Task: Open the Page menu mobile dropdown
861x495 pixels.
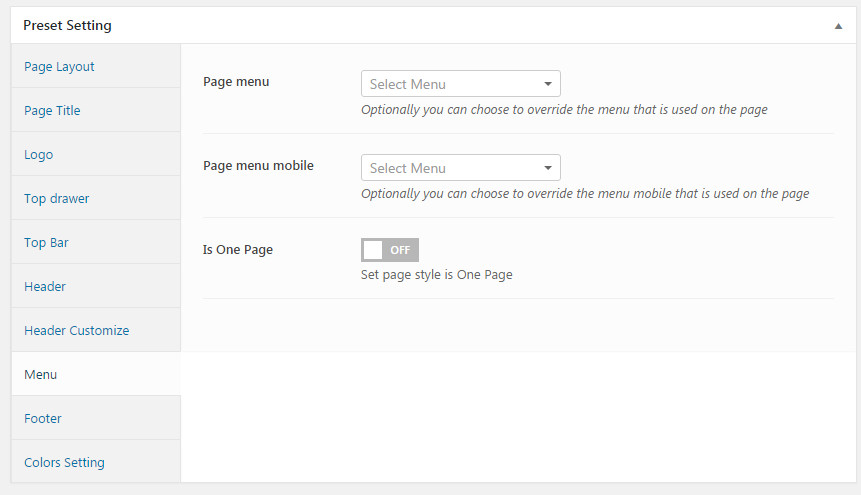Action: [461, 168]
